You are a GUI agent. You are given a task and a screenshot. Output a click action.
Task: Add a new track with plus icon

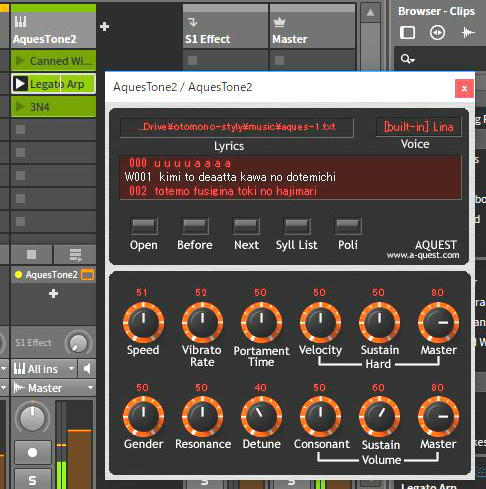coord(105,26)
